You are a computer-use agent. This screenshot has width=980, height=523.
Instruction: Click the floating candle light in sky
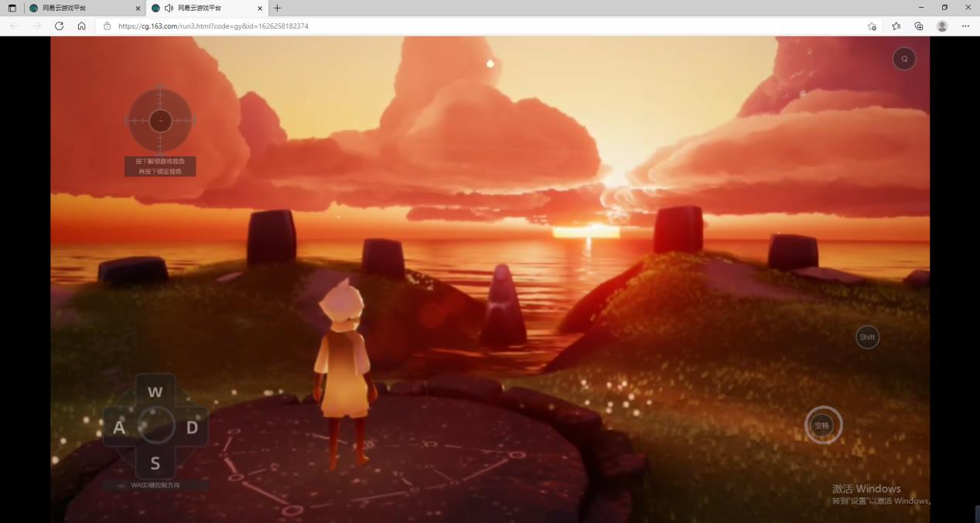pos(490,63)
